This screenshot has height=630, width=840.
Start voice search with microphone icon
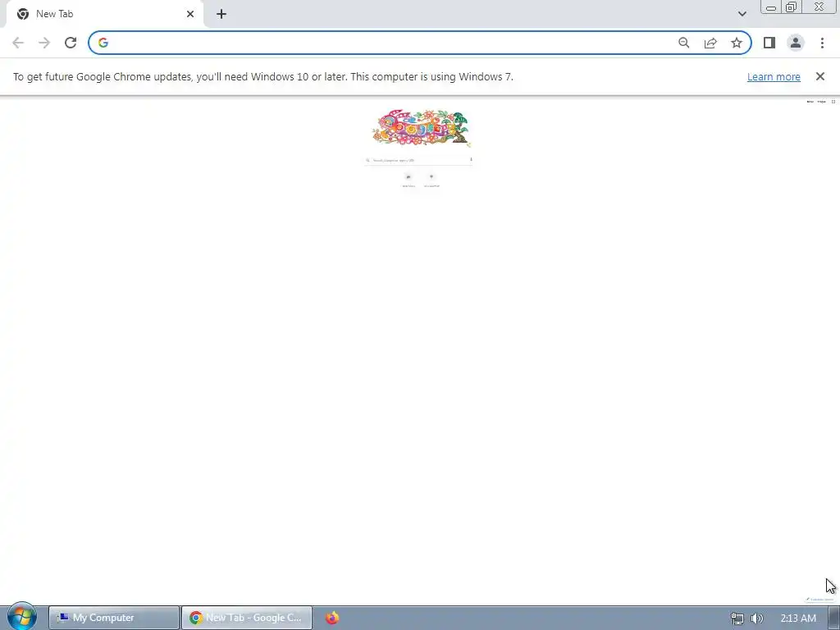471,159
